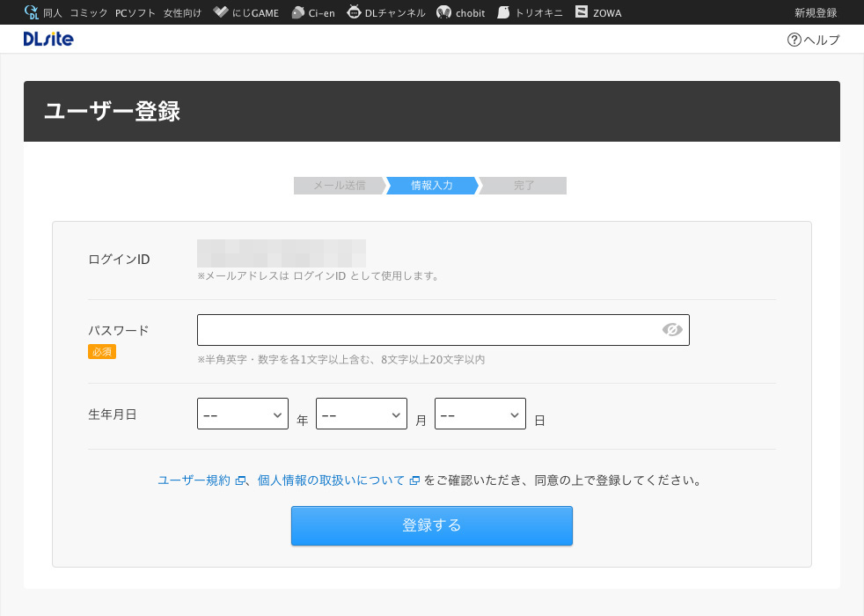Open chobit from the top navigation

460,12
